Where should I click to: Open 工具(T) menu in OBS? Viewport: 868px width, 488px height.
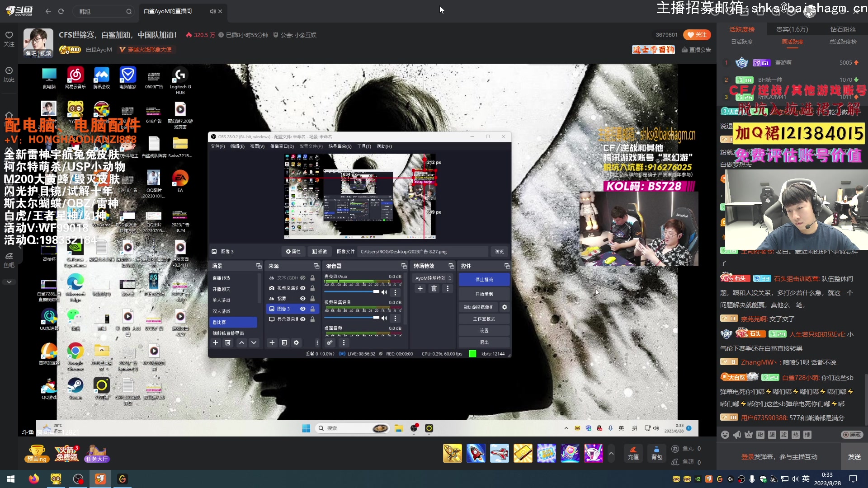click(x=364, y=146)
